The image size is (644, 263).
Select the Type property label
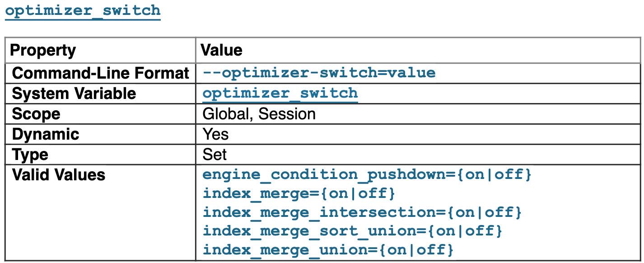pyautogui.click(x=30, y=155)
